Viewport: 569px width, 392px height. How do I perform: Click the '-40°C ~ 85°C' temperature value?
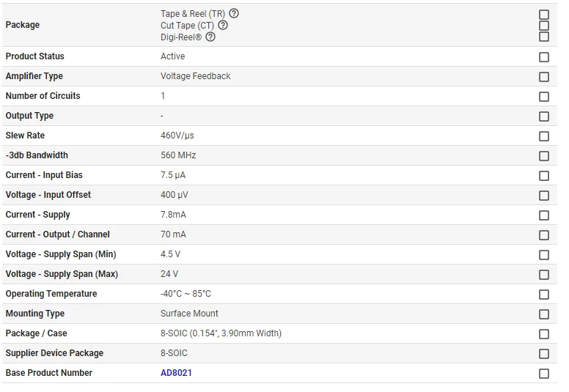point(186,294)
